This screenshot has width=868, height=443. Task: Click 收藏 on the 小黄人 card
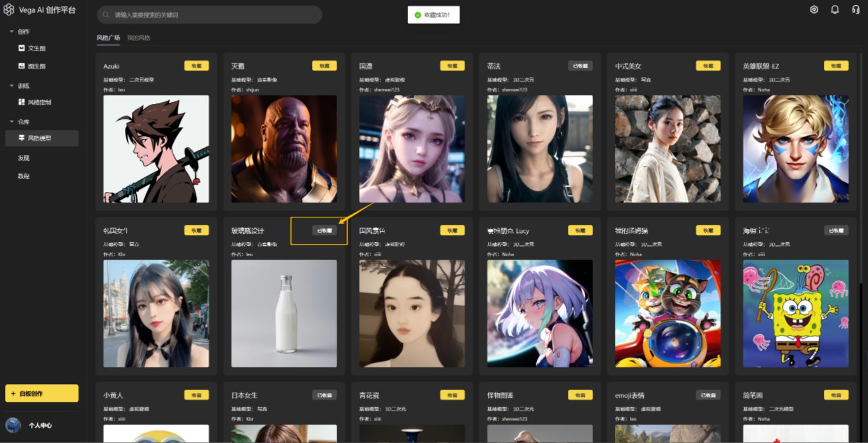point(196,395)
